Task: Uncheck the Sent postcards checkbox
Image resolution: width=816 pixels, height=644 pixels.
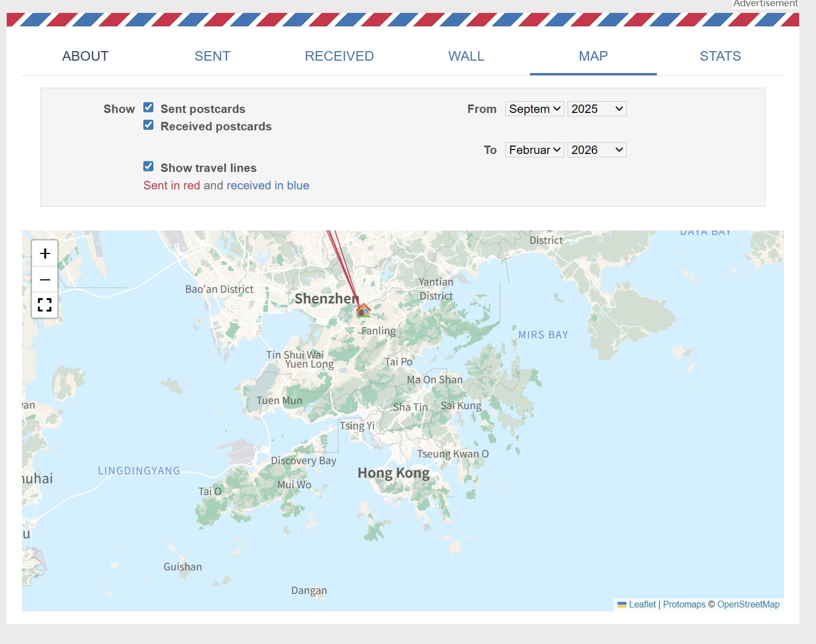Action: [x=148, y=107]
